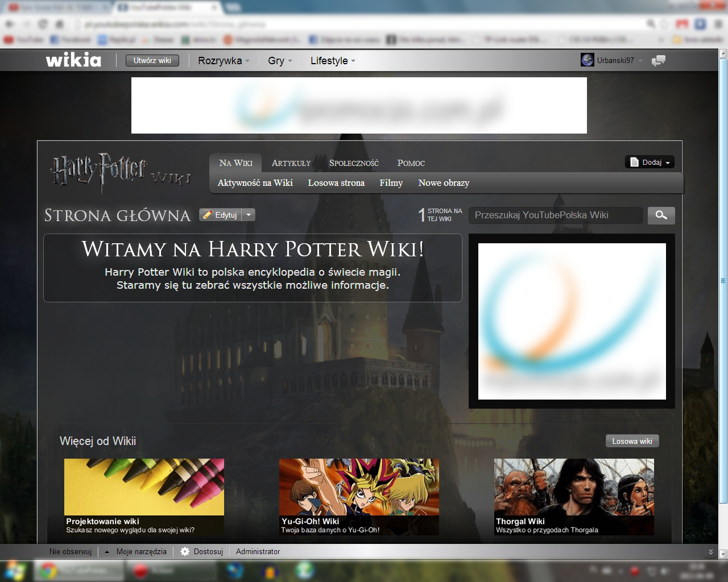Viewport: 728px width, 582px height.
Task: Click the Yu-Gi-Oh! Wiki caption
Action: [310, 521]
